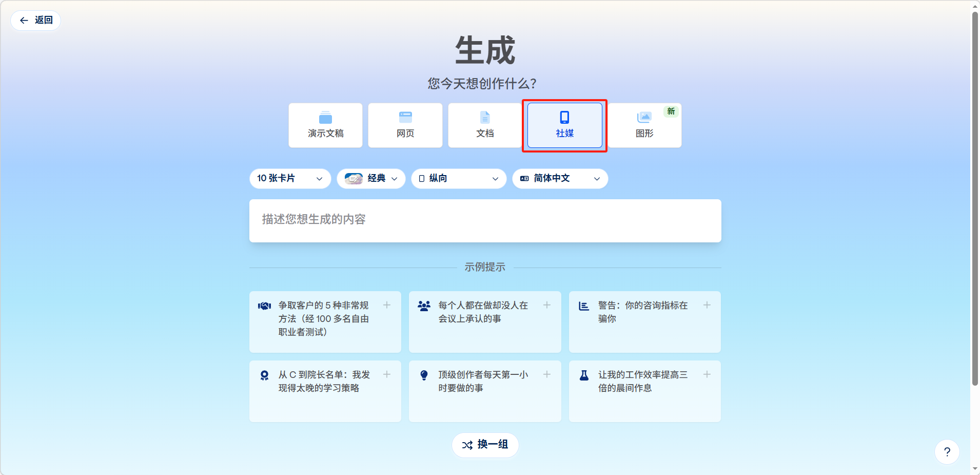
Task: Click plus icon on 从 C 到院长名单 prompt
Action: click(387, 374)
